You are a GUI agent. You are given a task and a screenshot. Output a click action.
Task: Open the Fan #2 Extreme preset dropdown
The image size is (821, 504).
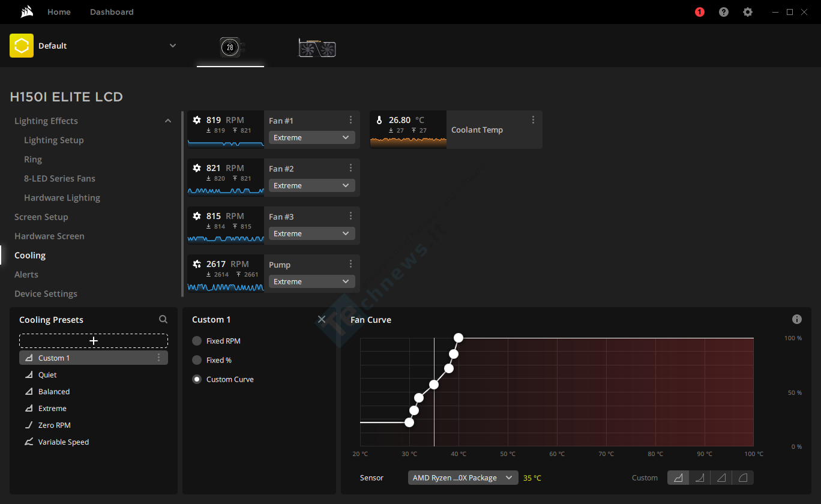click(x=312, y=185)
